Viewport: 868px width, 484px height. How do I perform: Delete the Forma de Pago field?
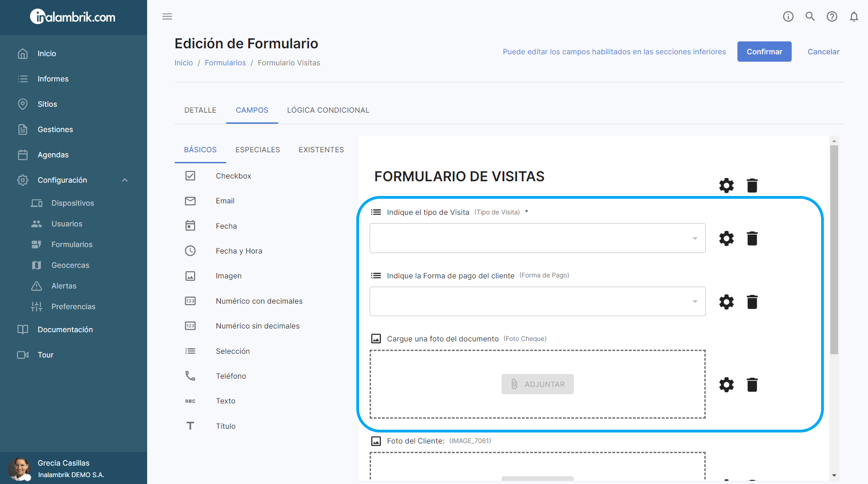(752, 302)
